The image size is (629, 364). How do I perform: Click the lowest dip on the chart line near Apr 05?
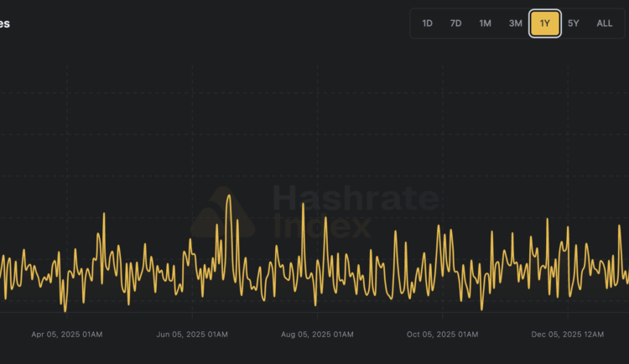click(65, 310)
